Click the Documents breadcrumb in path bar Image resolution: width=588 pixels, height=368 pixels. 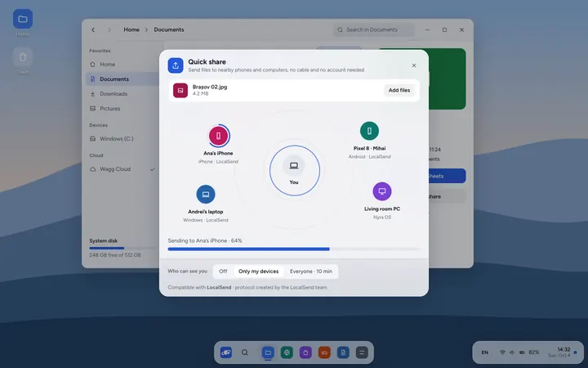[x=169, y=29]
